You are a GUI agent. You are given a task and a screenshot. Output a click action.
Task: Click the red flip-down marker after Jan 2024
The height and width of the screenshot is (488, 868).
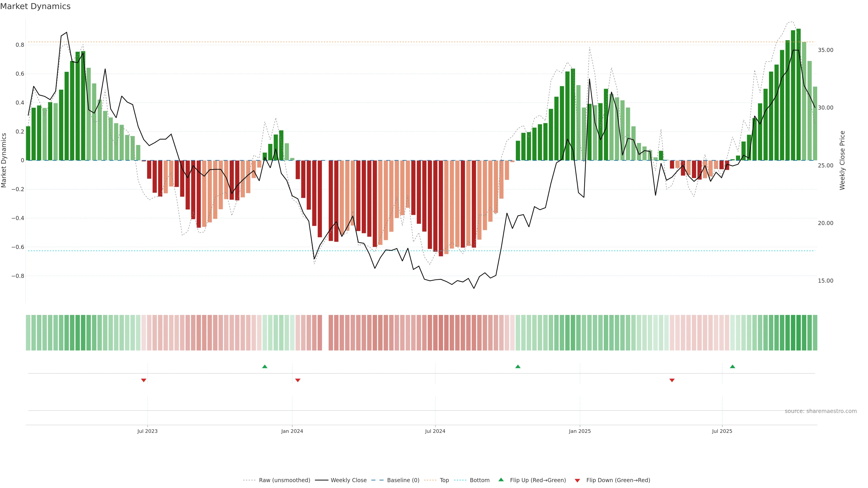tap(297, 380)
